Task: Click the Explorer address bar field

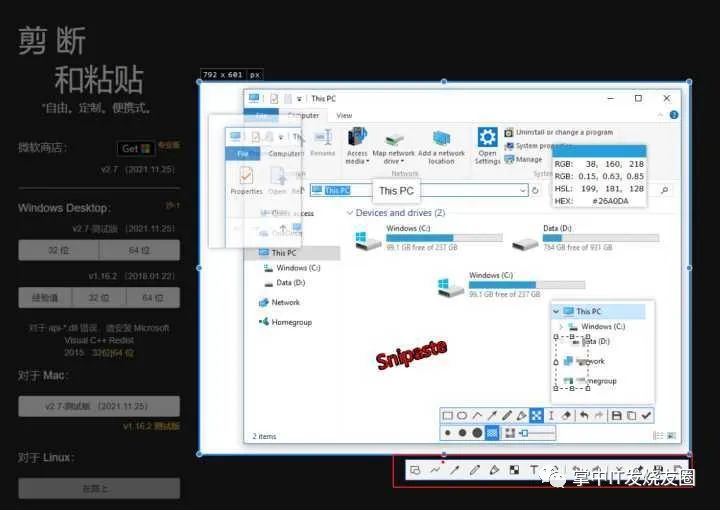Action: 419,191
